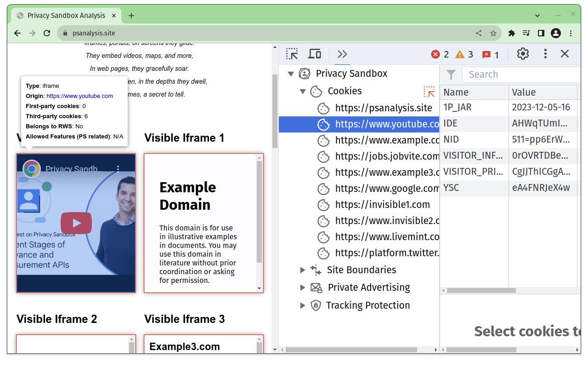Expand the Private Advertising section

click(x=302, y=287)
